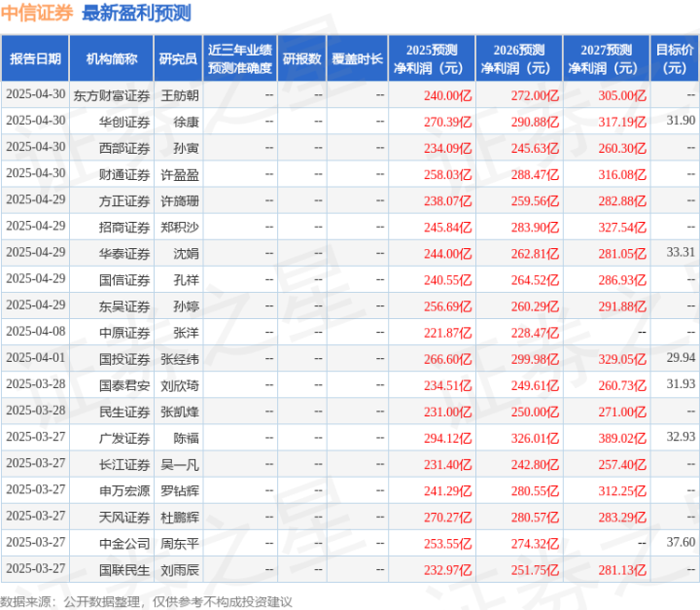Select the 东方财富证券 institution cell
Screen dimensions: 700x610
coord(112,95)
